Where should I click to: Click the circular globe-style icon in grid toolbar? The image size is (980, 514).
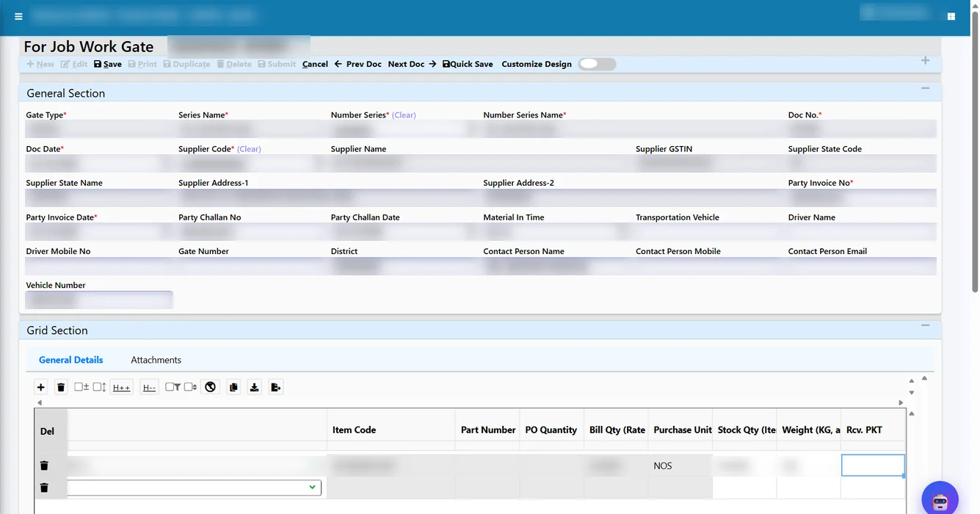pyautogui.click(x=211, y=387)
